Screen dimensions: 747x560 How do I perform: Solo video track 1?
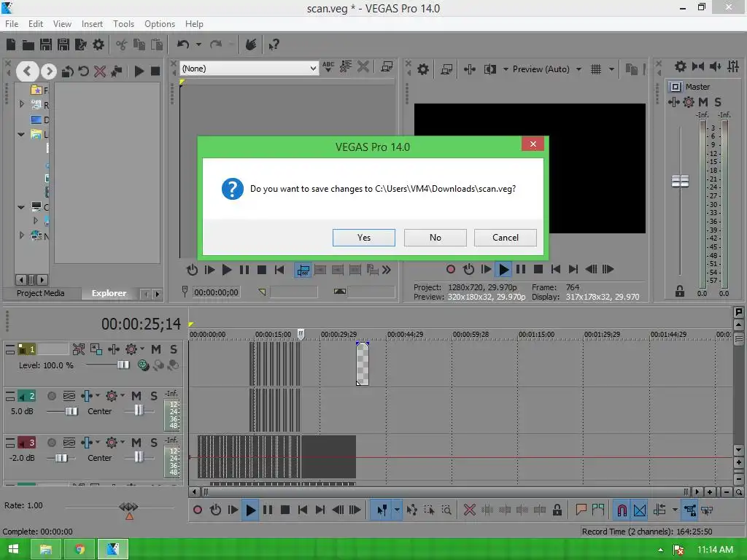tap(174, 349)
